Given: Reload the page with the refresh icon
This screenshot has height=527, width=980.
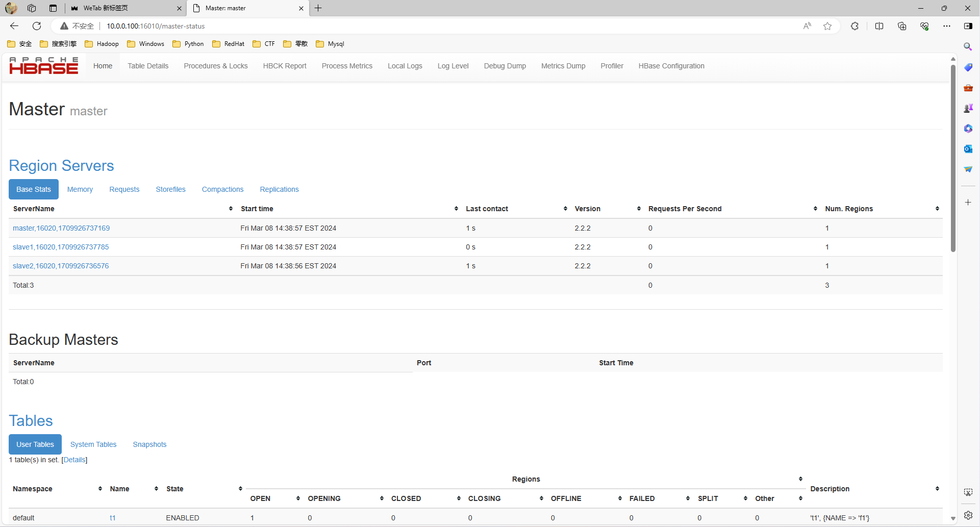Looking at the screenshot, I should (x=37, y=26).
